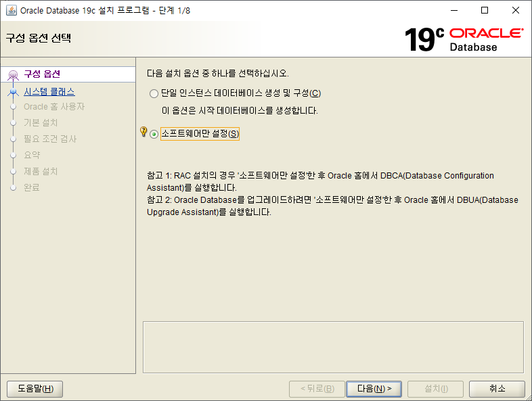Click the message area box at bottom
Image resolution: width=532 pixels, height=401 pixels.
333,347
